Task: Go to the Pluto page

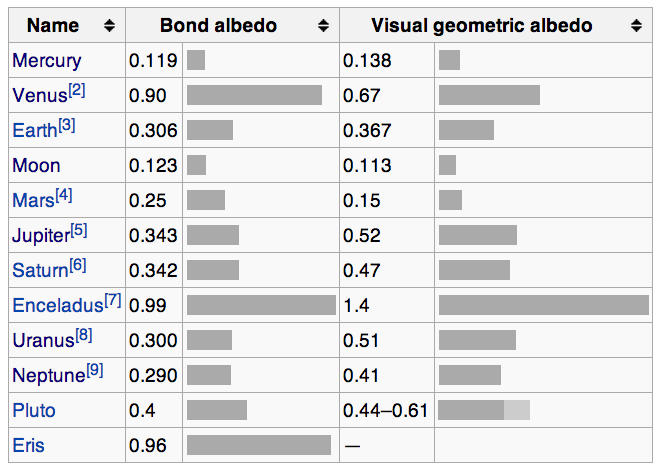Action: coord(34,411)
